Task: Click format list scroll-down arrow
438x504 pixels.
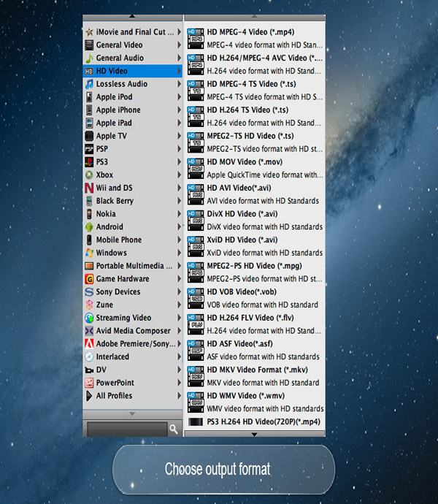Action: 255,435
